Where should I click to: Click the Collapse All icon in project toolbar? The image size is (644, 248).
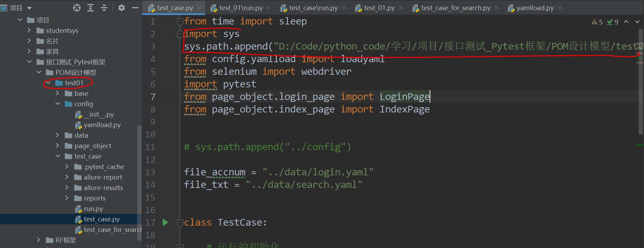pyautogui.click(x=104, y=8)
